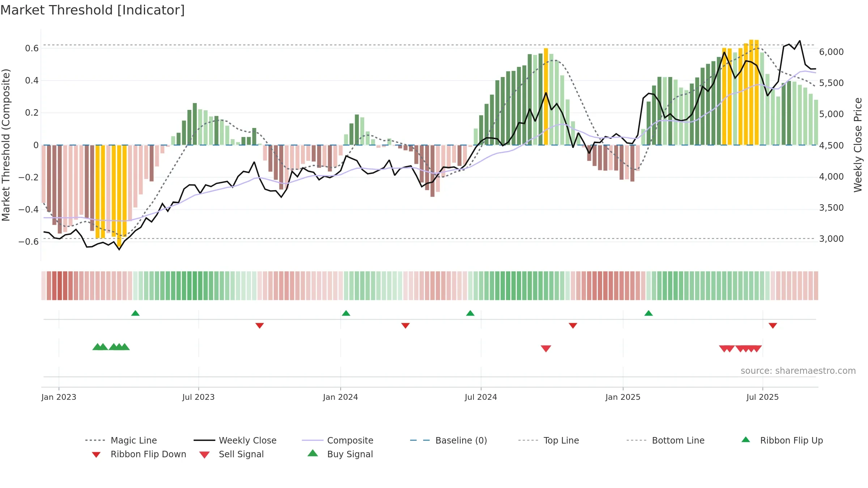Click the Market Threshold (Composite) axis title
The image size is (868, 488).
tap(6, 145)
